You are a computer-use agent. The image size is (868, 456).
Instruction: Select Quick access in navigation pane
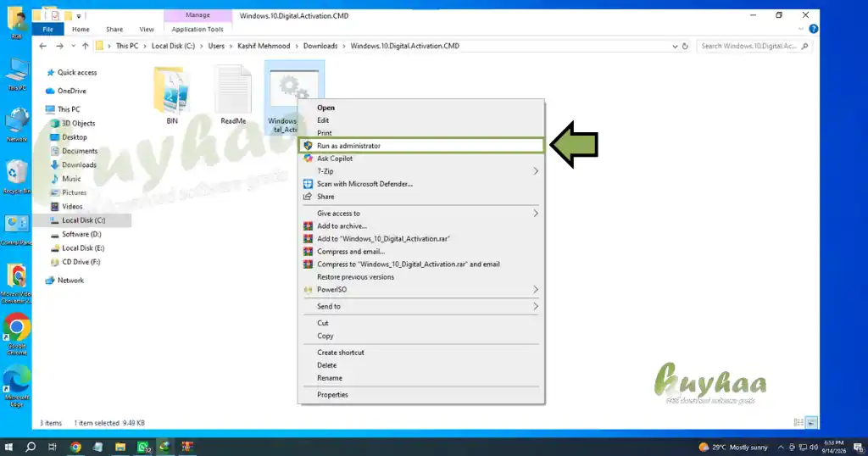(77, 73)
